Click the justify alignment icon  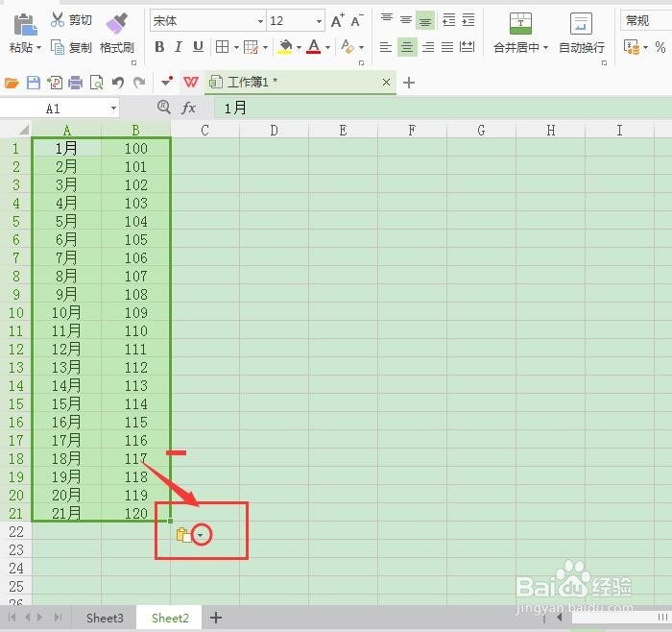pos(447,47)
